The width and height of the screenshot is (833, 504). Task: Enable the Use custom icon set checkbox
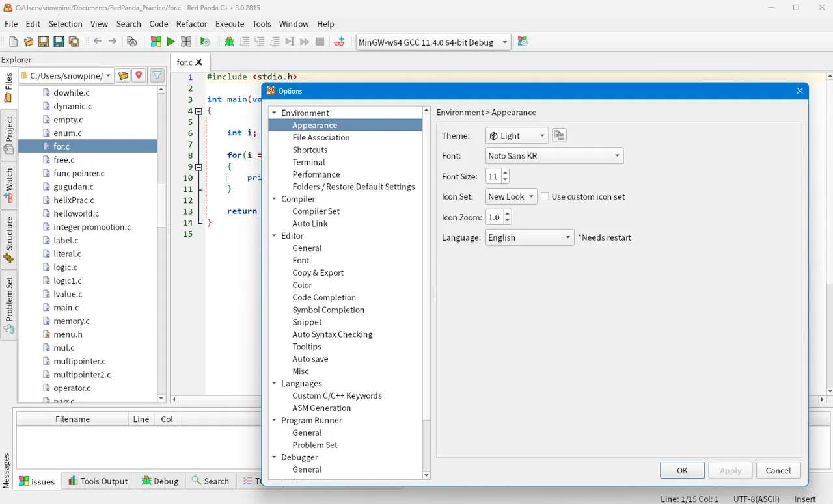[545, 197]
